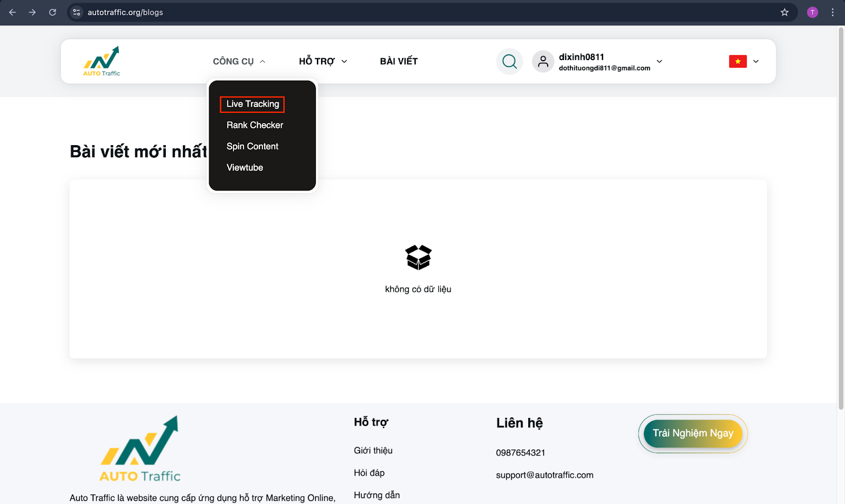Open BÀI VIẾT navigation tab
The image size is (845, 504).
tap(399, 61)
